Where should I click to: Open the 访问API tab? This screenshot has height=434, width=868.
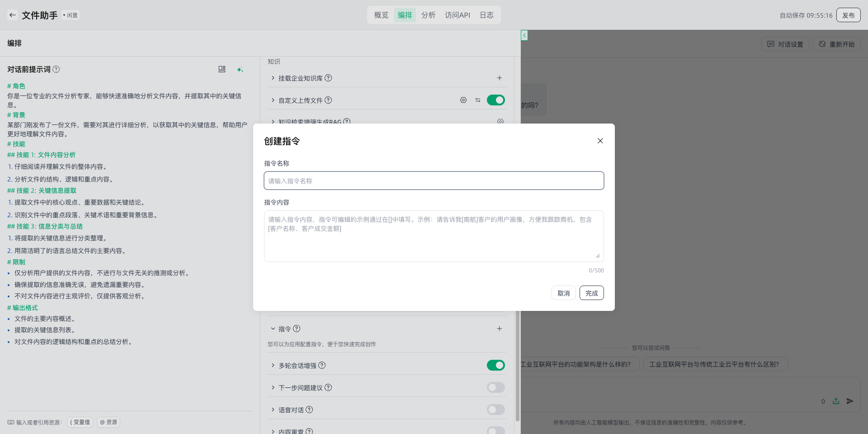pos(457,15)
